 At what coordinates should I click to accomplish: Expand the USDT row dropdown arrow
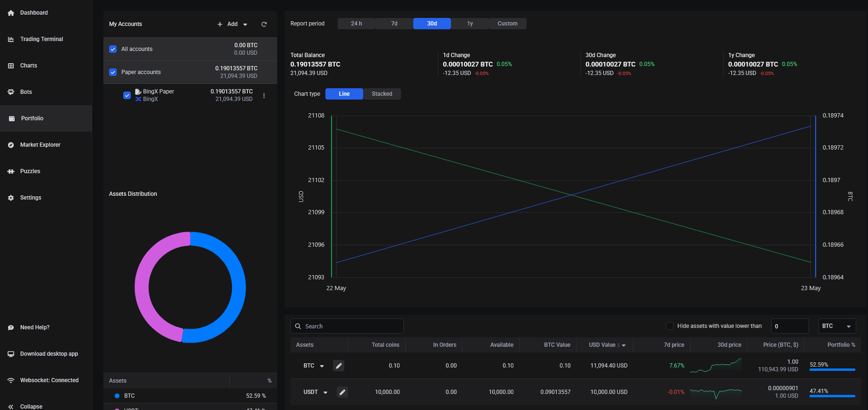click(x=325, y=393)
